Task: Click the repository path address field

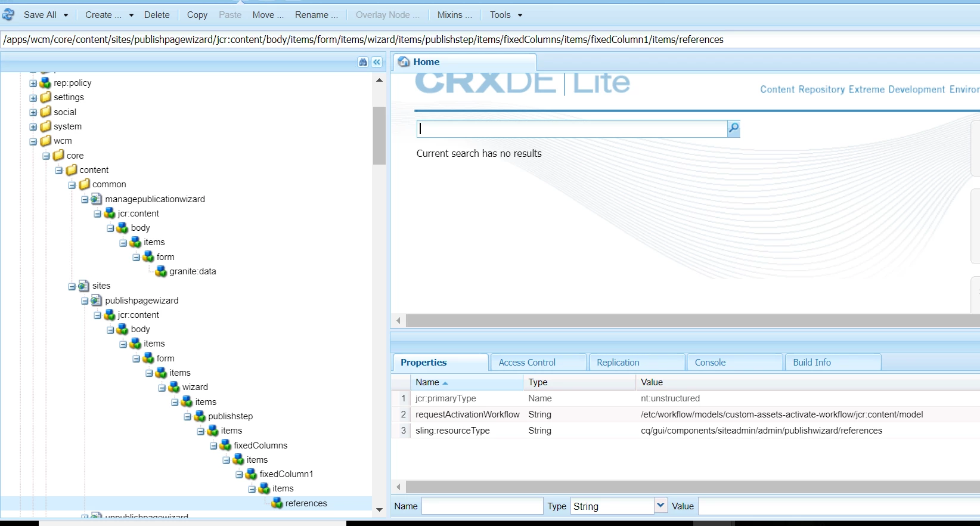Action: pyautogui.click(x=490, y=39)
